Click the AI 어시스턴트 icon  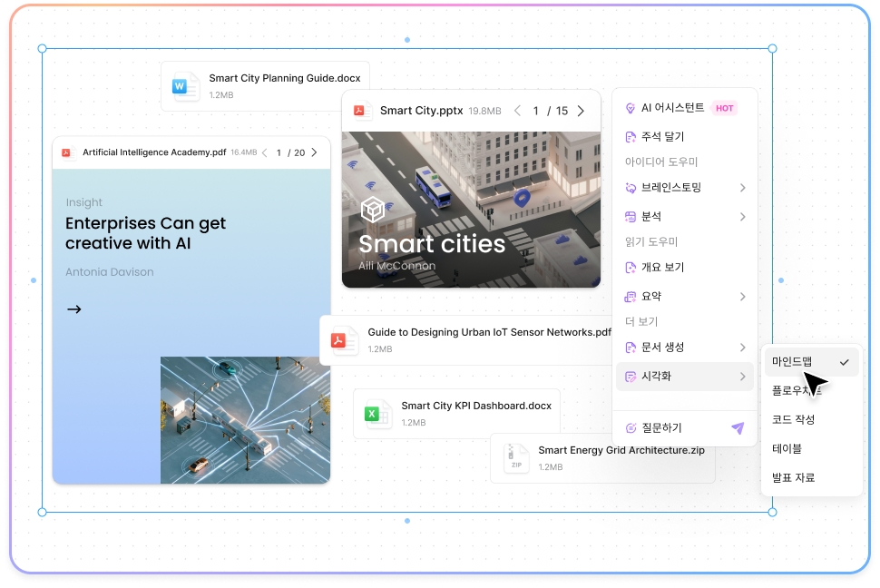(x=631, y=108)
